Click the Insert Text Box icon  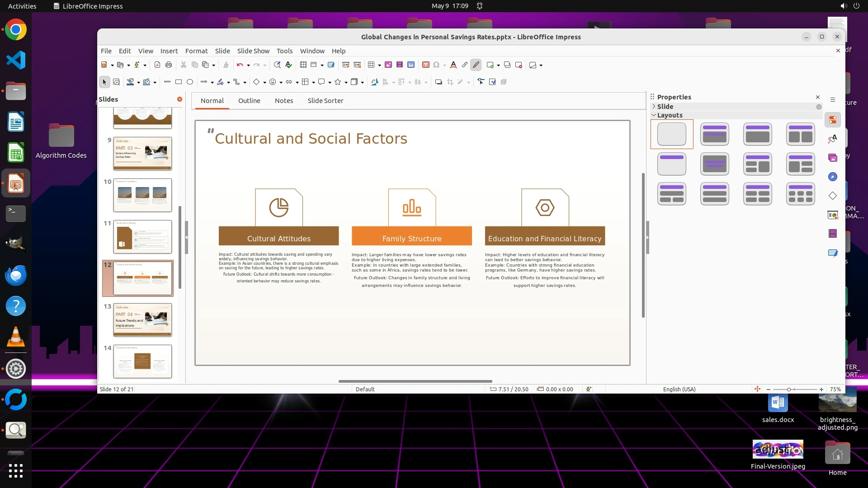[x=425, y=65]
